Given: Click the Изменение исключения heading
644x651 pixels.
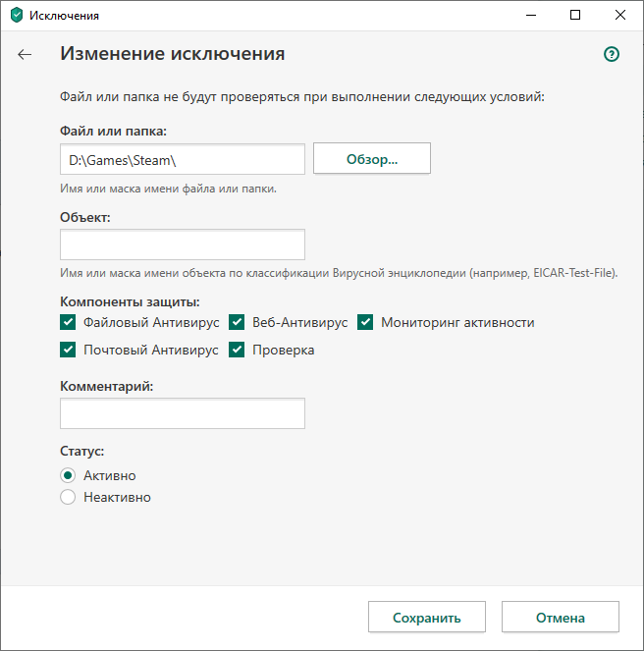Looking at the screenshot, I should click(173, 54).
